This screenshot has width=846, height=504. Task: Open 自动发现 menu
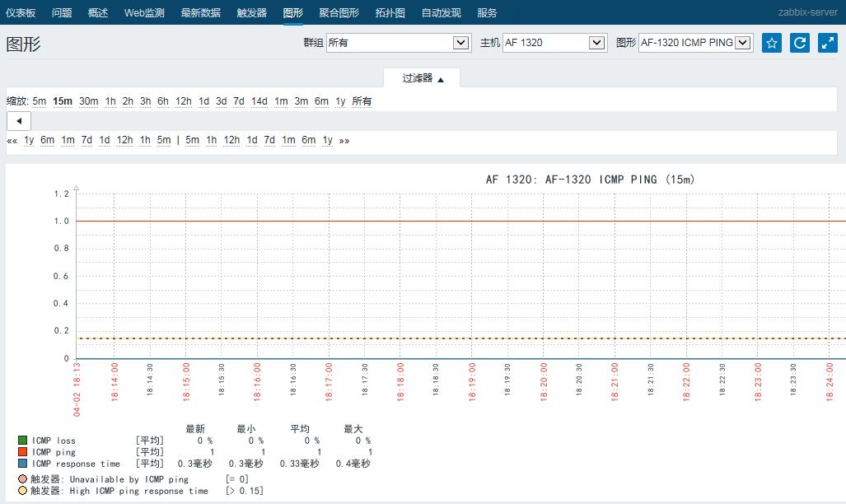(442, 13)
